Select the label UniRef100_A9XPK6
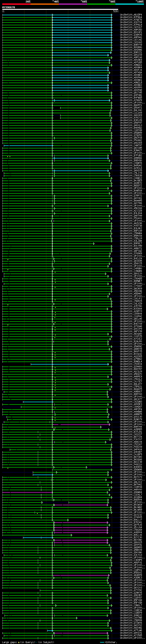Screen dimensions: 146x644 (131, 77)
